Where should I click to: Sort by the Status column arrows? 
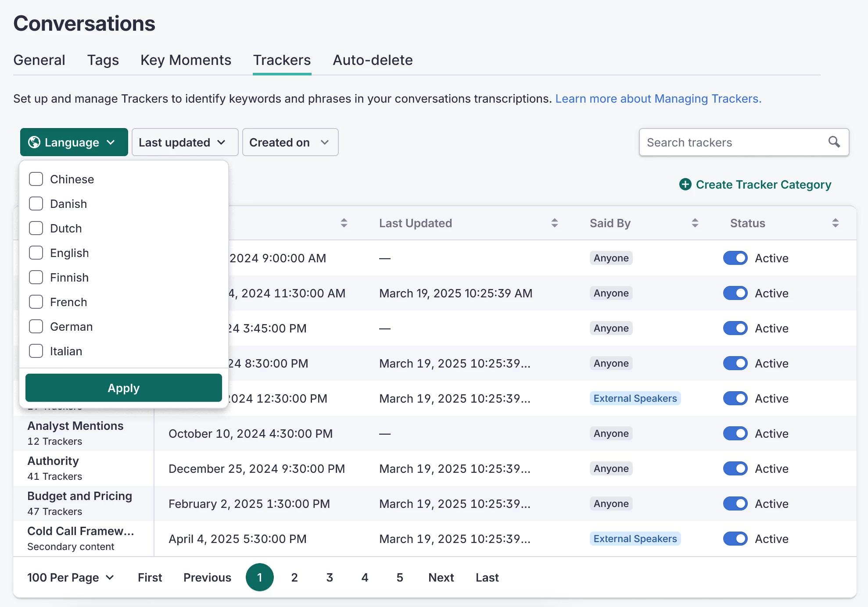[835, 223]
